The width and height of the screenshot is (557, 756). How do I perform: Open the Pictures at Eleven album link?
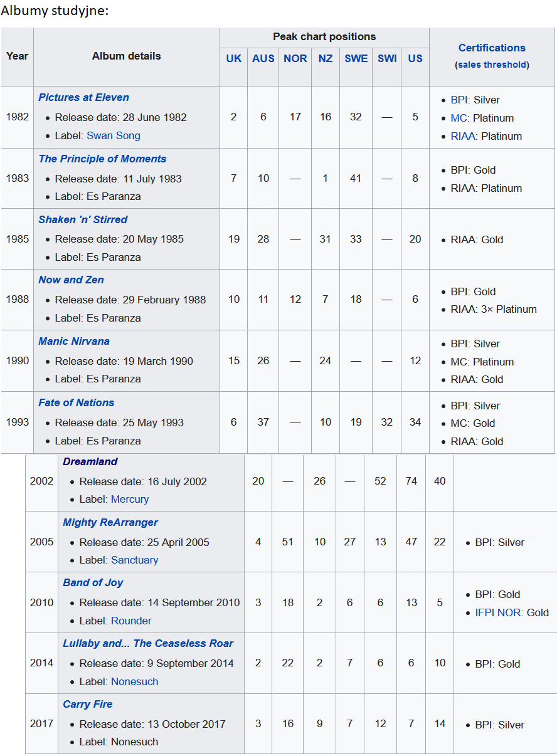coord(83,97)
